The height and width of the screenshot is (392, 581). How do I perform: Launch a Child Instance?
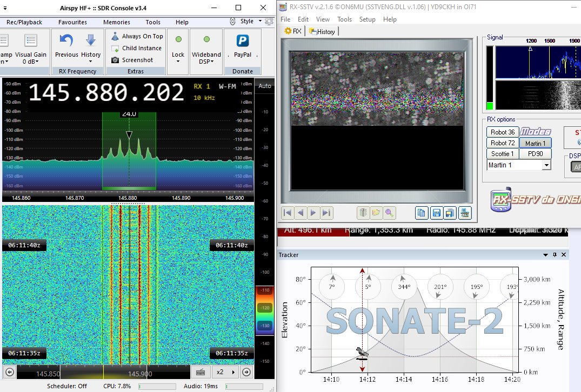coord(137,48)
